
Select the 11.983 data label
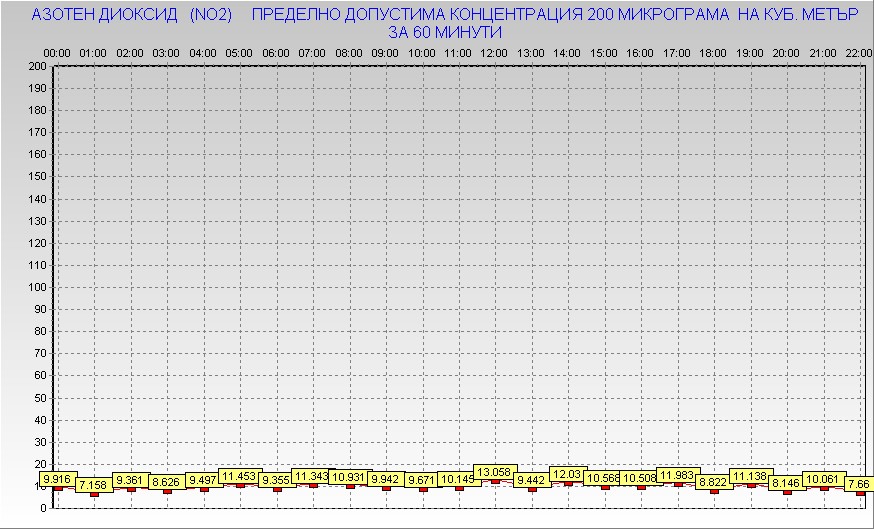[x=677, y=475]
